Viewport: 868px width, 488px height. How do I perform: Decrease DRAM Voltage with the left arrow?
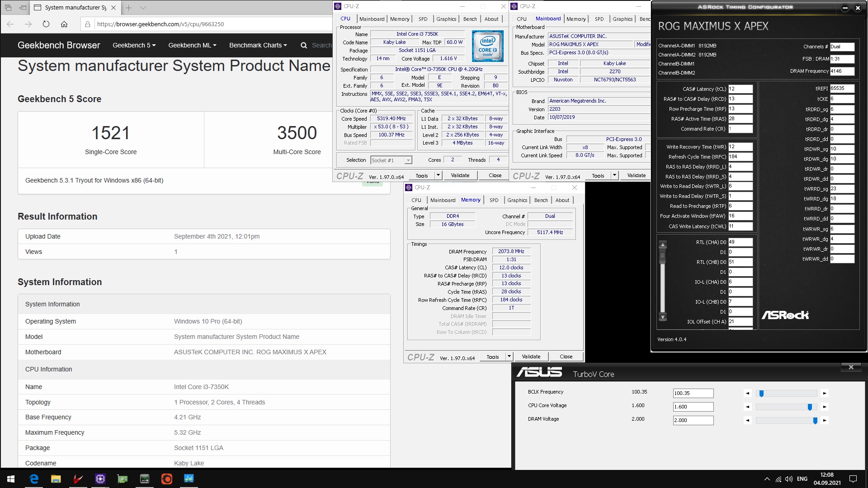(x=747, y=420)
